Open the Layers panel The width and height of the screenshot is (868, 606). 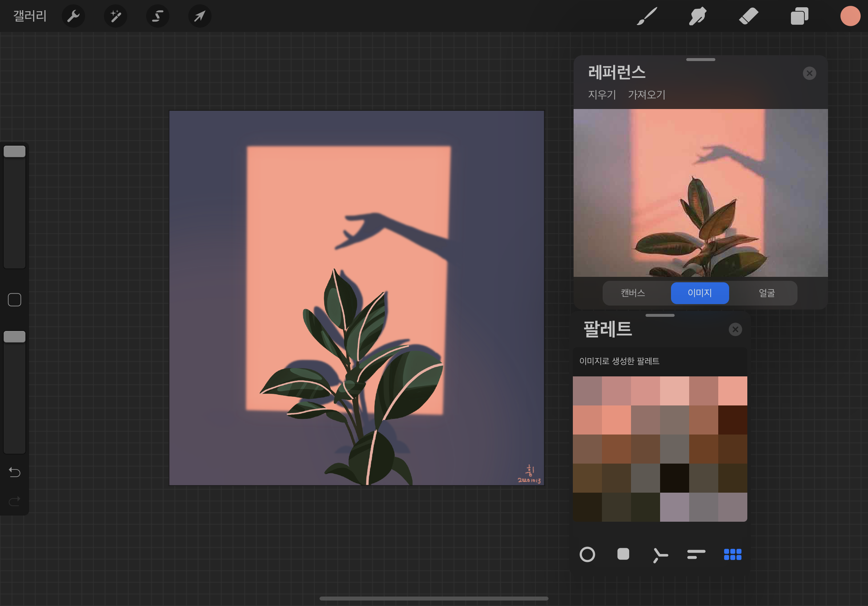pos(799,16)
